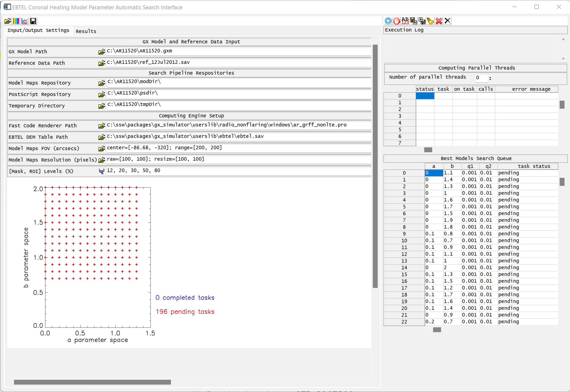This screenshot has height=392, width=570.
Task: Open the line plot chart icon
Action: coord(25,21)
